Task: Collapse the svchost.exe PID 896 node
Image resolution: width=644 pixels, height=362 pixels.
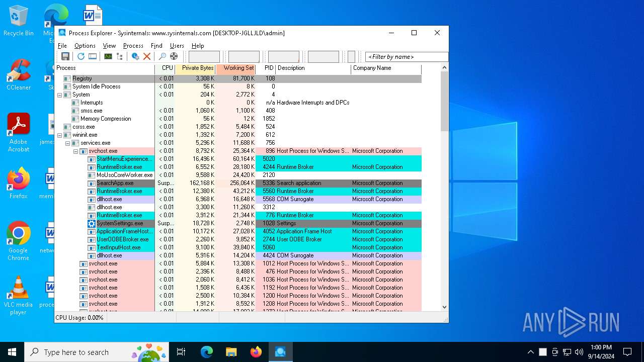Action: click(x=75, y=151)
